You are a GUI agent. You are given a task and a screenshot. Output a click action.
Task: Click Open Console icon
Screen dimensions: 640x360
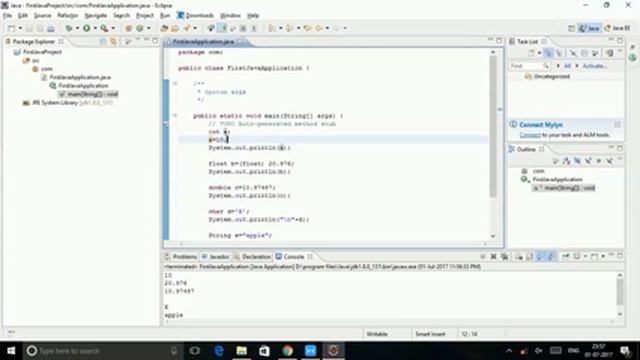coord(595,257)
